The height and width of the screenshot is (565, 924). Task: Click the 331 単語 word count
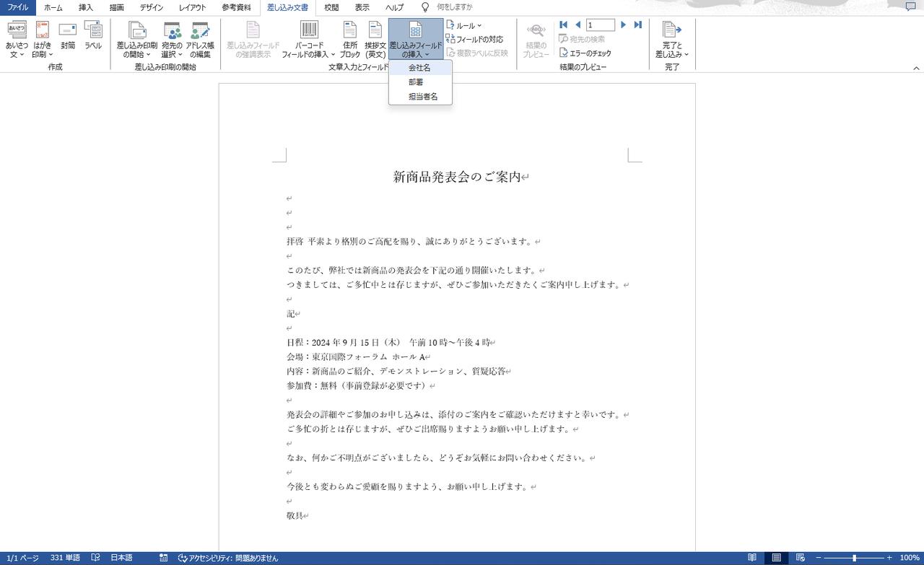66,558
